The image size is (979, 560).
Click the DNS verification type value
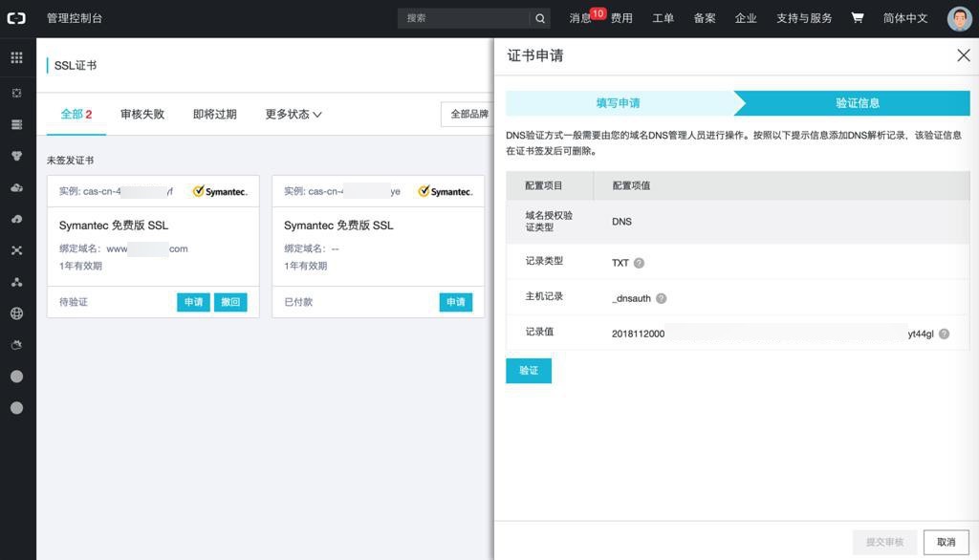click(621, 222)
